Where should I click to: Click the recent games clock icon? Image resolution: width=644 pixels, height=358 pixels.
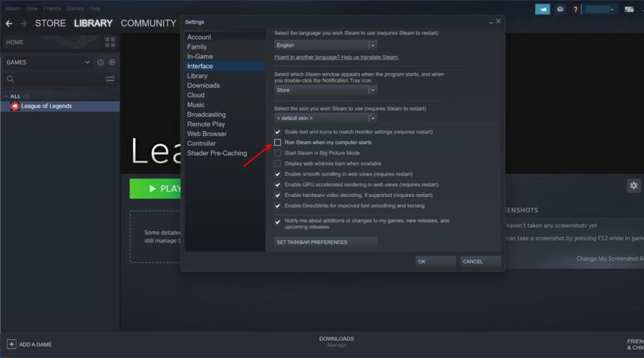click(101, 62)
